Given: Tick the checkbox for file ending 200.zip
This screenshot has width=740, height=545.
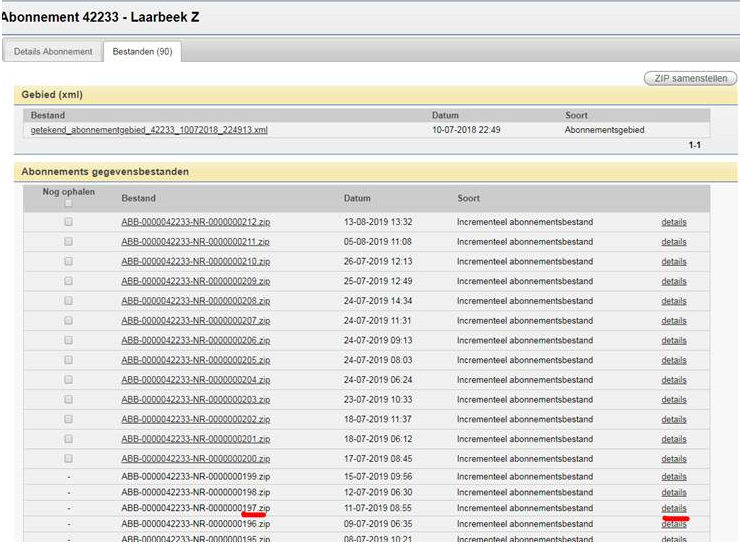Looking at the screenshot, I should pyautogui.click(x=68, y=458).
